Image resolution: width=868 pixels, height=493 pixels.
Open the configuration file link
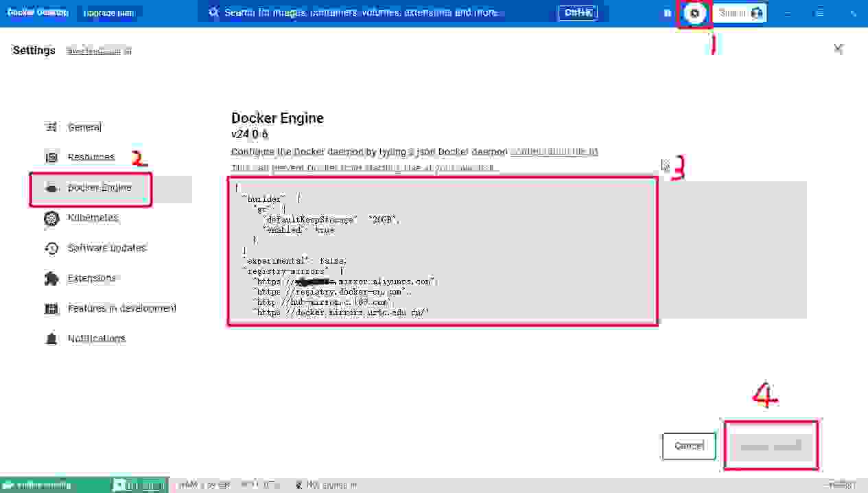click(554, 152)
